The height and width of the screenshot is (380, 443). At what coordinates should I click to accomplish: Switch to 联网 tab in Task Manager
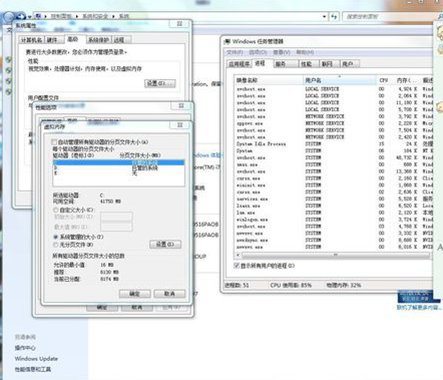(x=329, y=64)
